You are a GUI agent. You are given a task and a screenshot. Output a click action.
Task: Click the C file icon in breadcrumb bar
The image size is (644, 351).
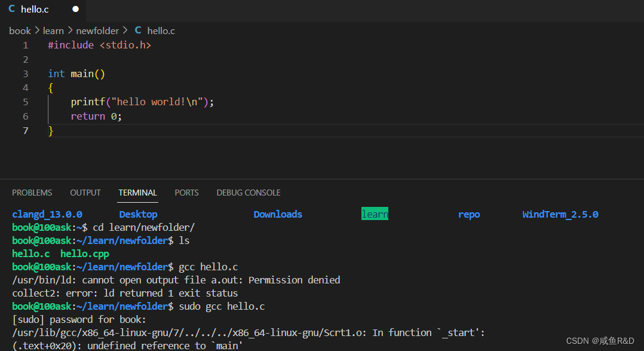coord(137,30)
